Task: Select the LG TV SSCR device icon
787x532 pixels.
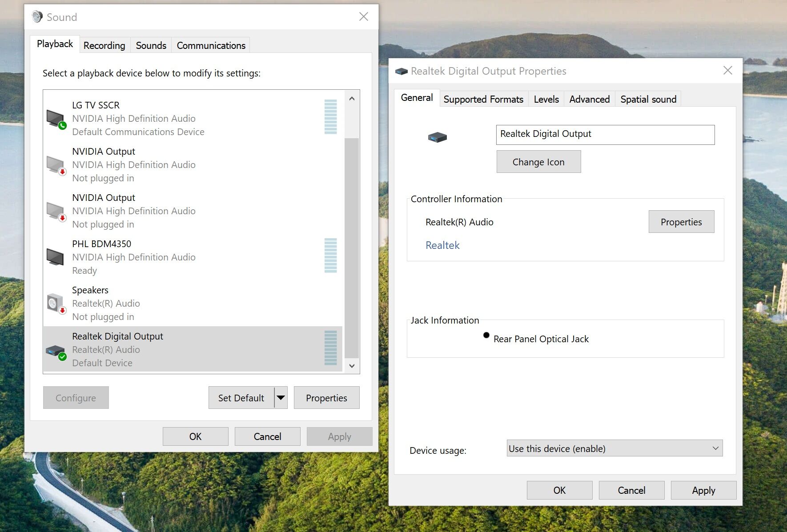Action: tap(56, 119)
